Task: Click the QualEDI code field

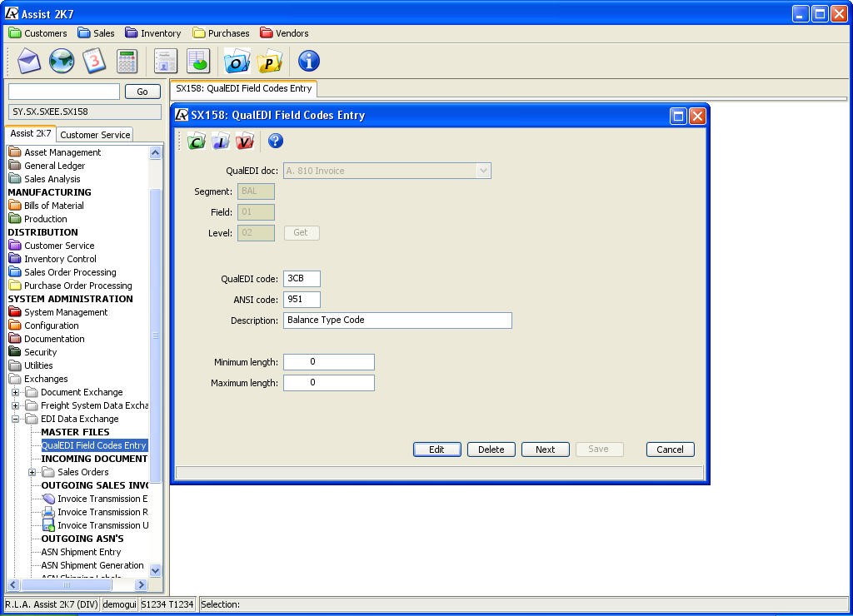Action: point(302,278)
